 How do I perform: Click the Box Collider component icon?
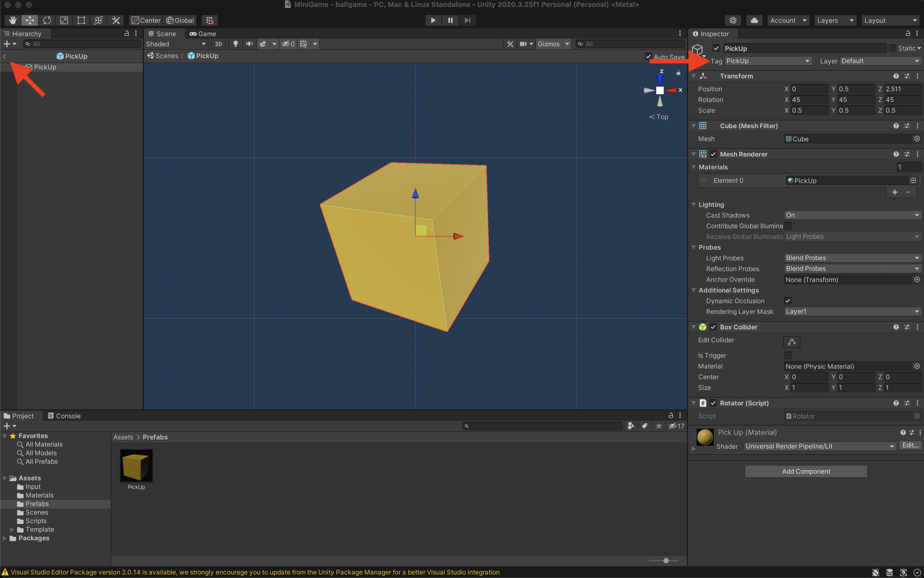pos(704,327)
